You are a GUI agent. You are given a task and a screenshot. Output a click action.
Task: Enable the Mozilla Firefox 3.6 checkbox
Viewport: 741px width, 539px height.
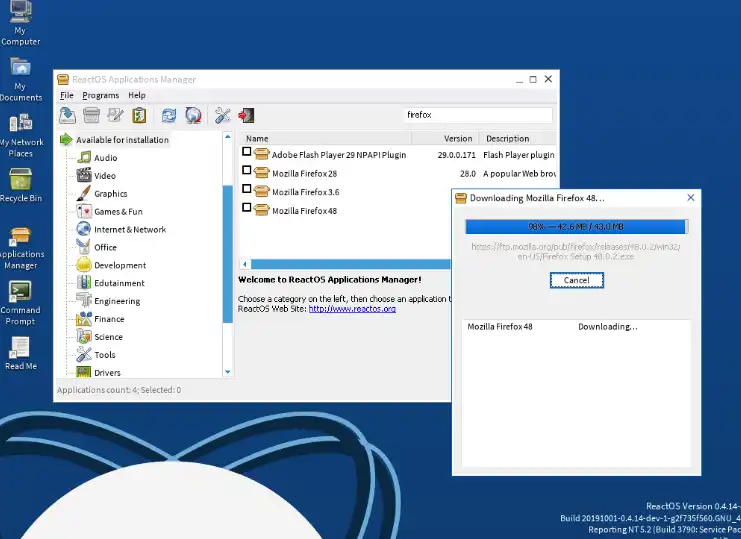(247, 190)
